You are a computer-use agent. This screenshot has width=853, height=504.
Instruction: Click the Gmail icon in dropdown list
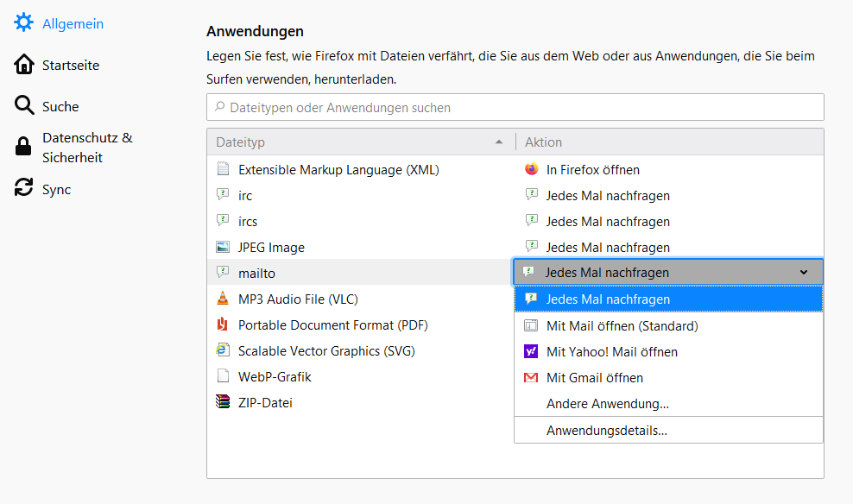pos(531,378)
